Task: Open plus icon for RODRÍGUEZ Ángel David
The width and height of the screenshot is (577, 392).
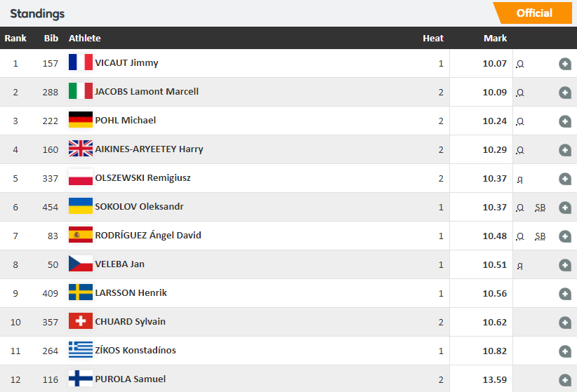Action: (565, 236)
